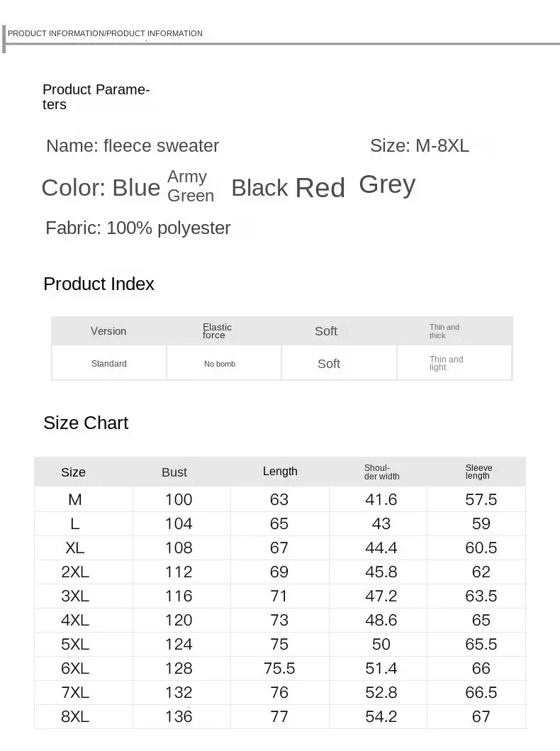Select the No bomb table cell
Screen dimensions: 560x751
point(220,364)
